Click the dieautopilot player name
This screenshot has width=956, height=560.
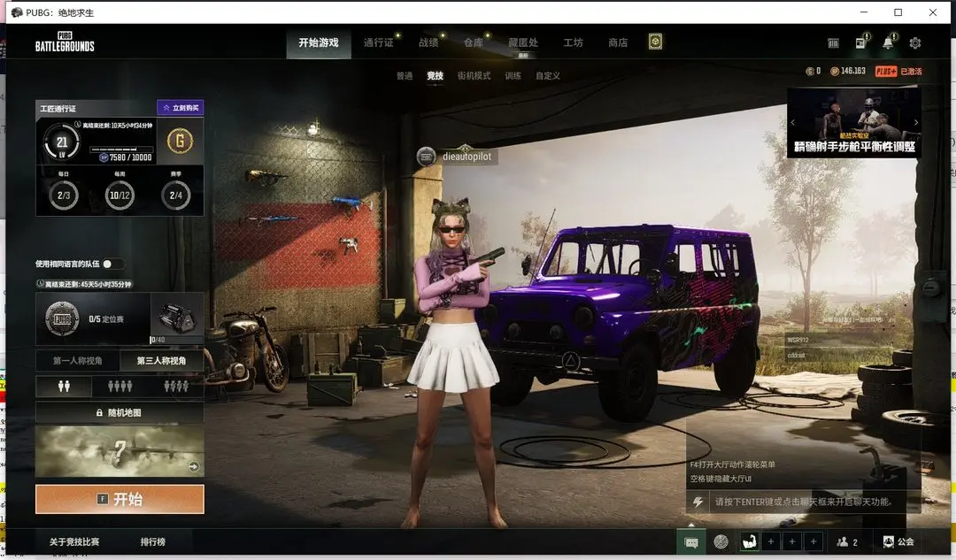point(467,157)
